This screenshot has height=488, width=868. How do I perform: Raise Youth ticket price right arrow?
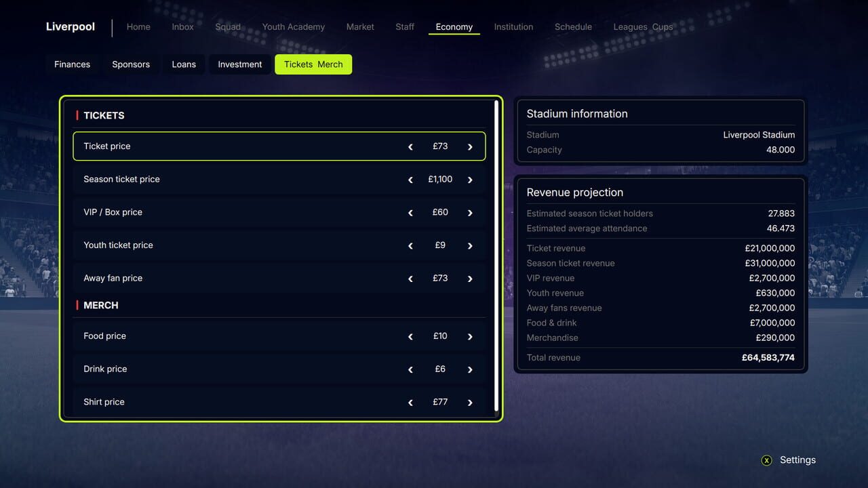coord(470,245)
